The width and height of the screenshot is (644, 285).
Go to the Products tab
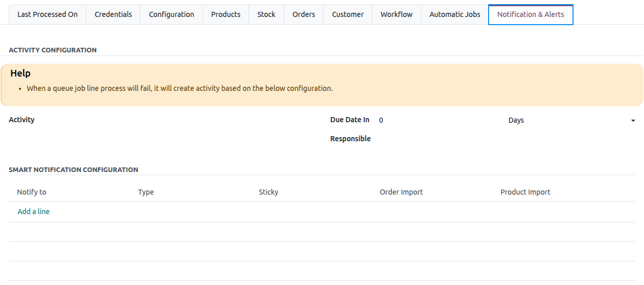tap(226, 14)
